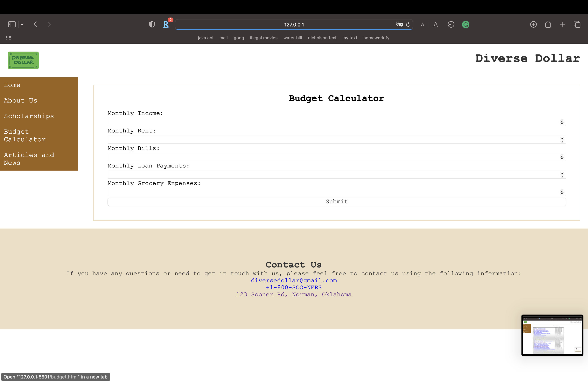Show downloads in the toolbar
Image resolution: width=588 pixels, height=382 pixels.
coord(533,25)
